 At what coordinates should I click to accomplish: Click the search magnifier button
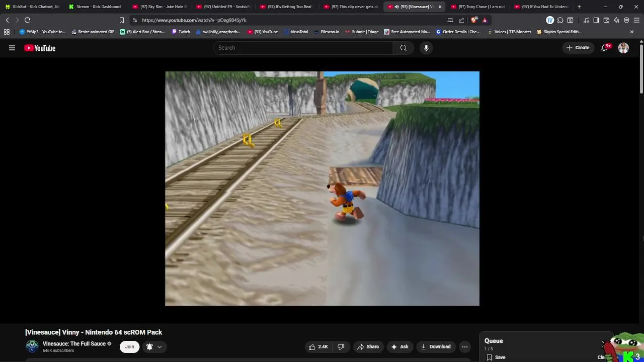click(x=404, y=48)
